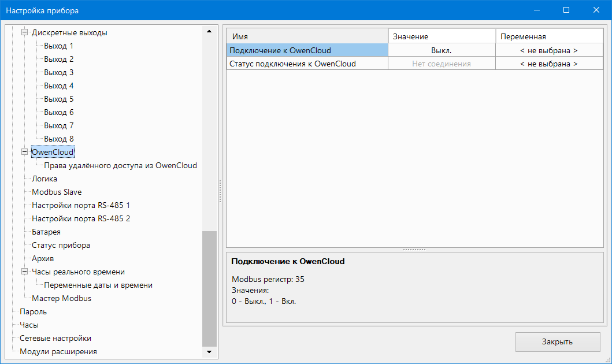Collapse the Дискретные выходы tree node

pos(24,33)
